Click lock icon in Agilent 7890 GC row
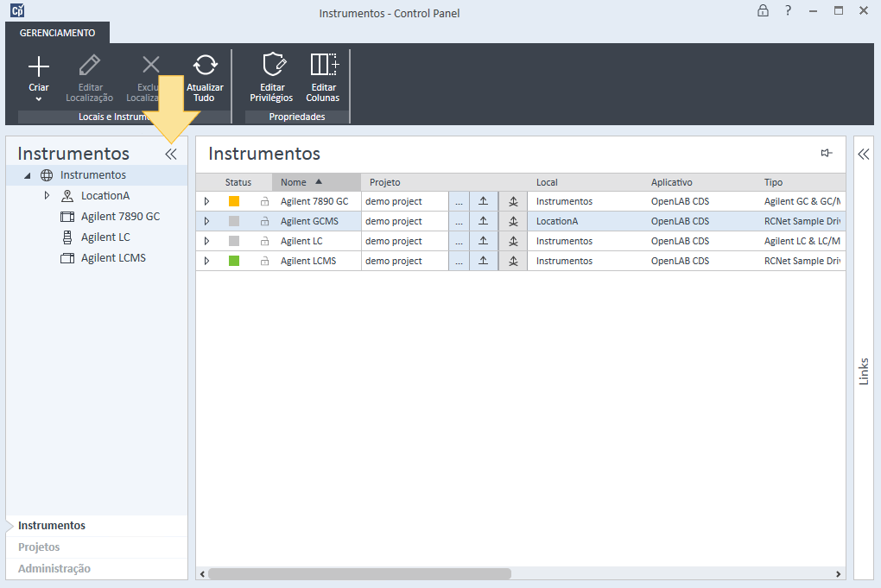This screenshot has width=881, height=588. coord(264,201)
